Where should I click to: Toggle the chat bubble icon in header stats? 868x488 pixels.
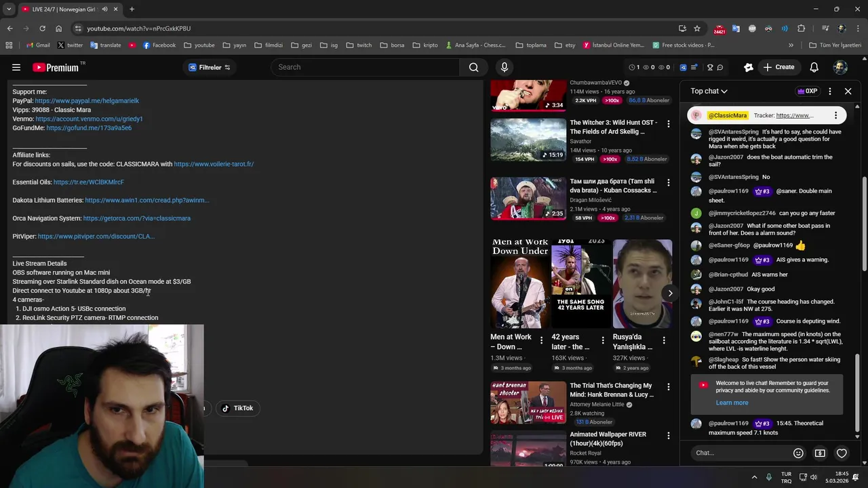click(x=720, y=67)
